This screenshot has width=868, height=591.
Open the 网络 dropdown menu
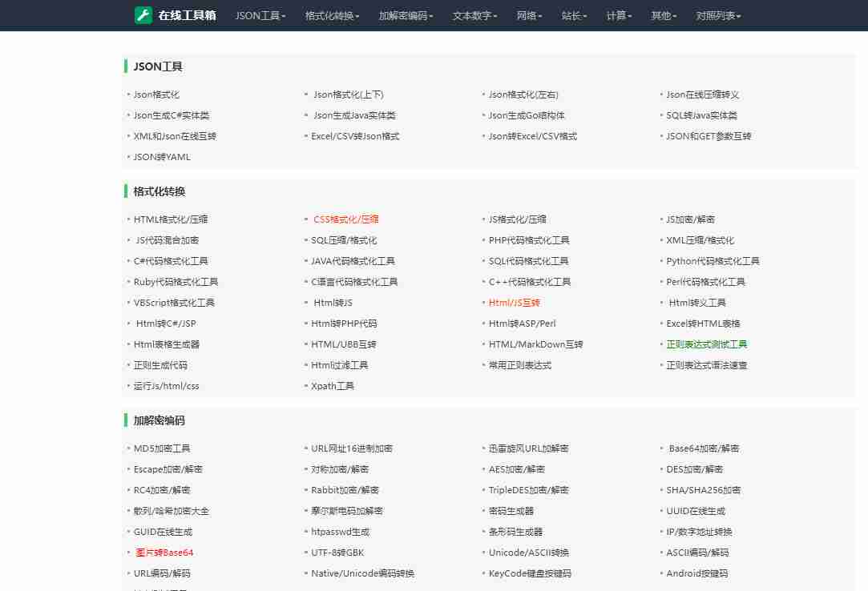point(527,14)
